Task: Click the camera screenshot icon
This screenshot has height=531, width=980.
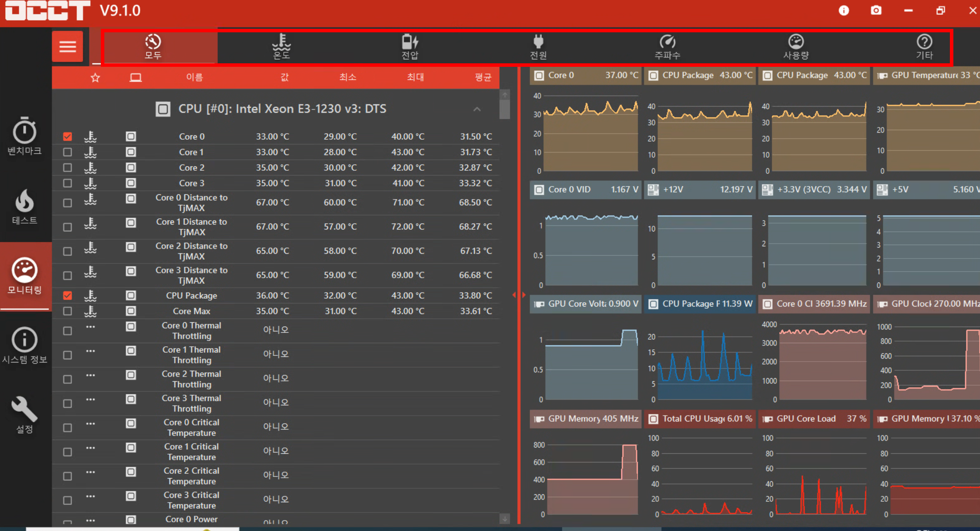Action: [876, 10]
